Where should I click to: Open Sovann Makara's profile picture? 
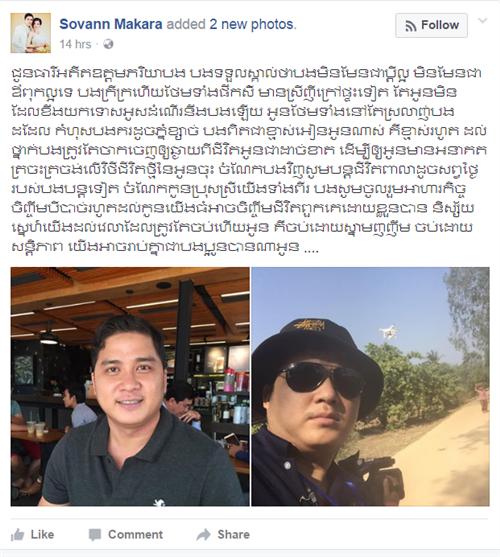[x=31, y=33]
